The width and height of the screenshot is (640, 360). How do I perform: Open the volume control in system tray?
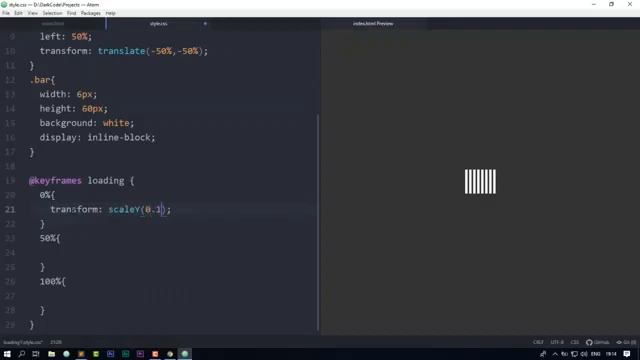click(x=584, y=354)
